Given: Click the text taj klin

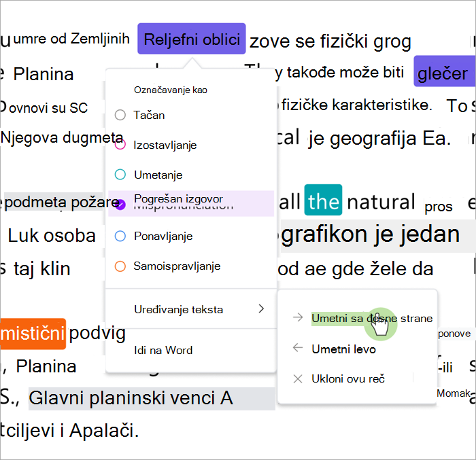Looking at the screenshot, I should click(x=42, y=269).
